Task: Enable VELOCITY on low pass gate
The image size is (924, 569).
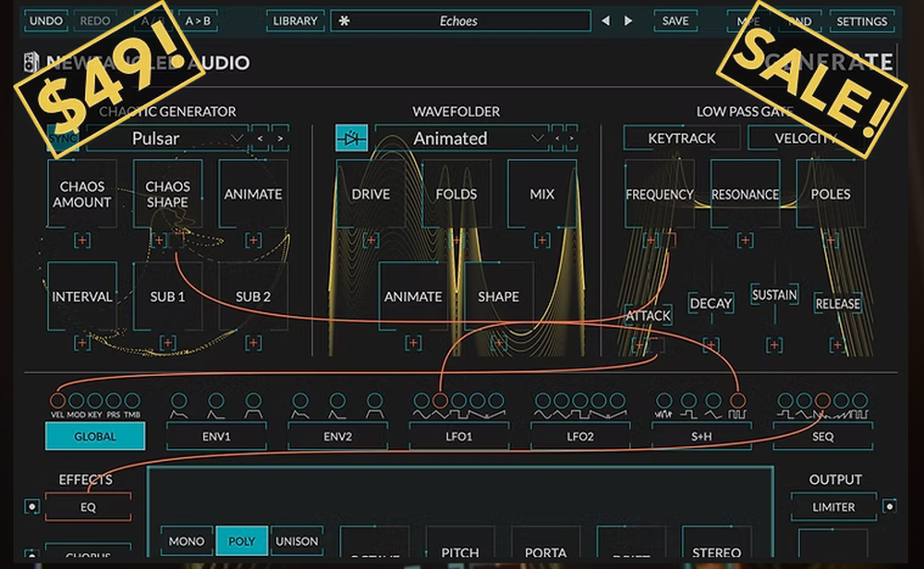Action: click(x=806, y=139)
